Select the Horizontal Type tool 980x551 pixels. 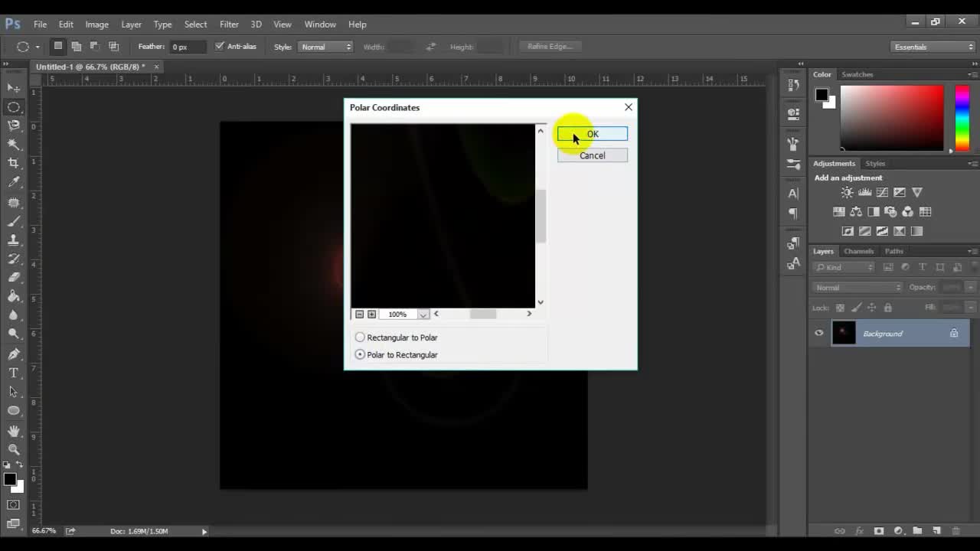(x=14, y=373)
